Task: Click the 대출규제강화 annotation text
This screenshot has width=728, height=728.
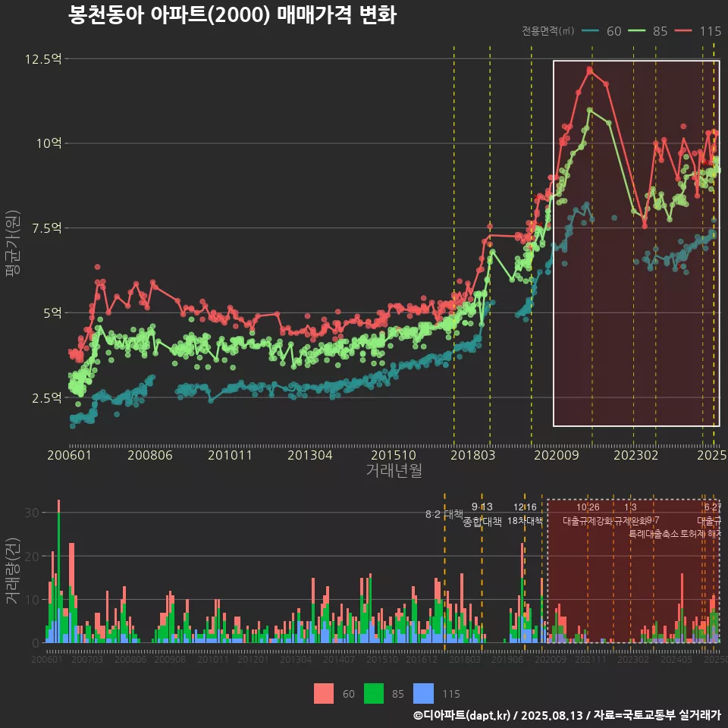Action: (x=587, y=521)
